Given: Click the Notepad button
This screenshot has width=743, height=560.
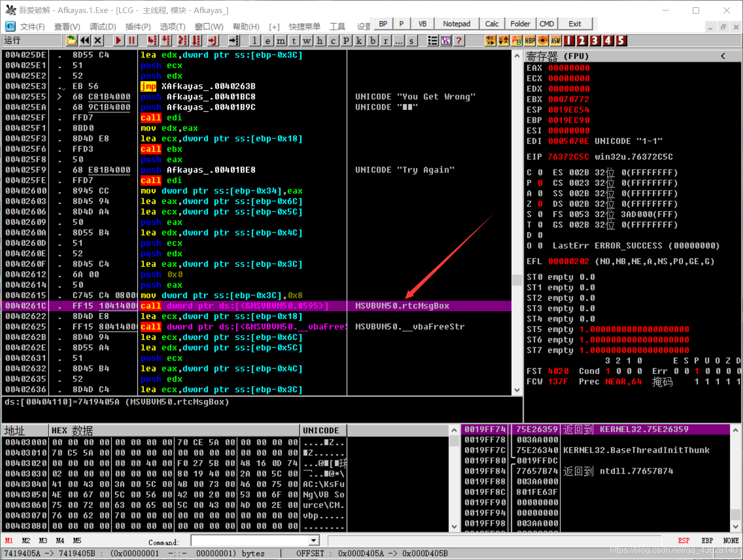Looking at the screenshot, I should click(x=456, y=24).
